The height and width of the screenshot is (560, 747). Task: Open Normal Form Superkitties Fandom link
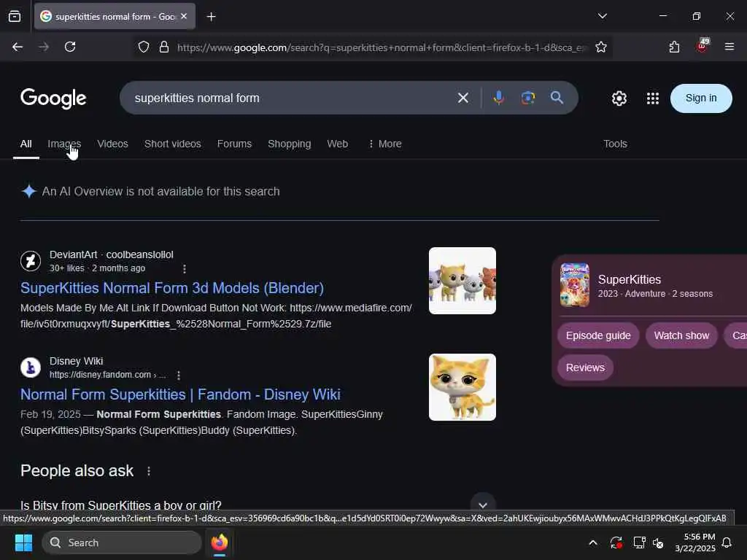pyautogui.click(x=181, y=394)
